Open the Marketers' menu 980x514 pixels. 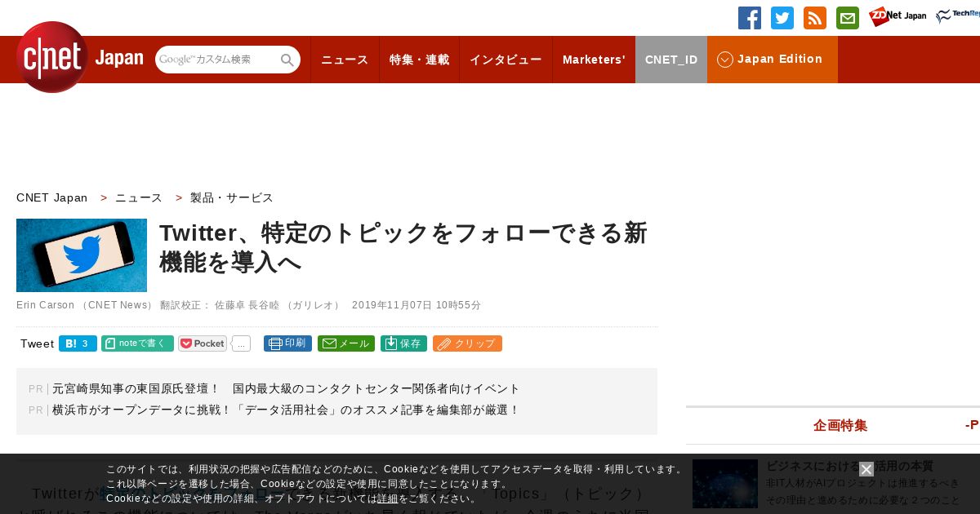click(594, 60)
